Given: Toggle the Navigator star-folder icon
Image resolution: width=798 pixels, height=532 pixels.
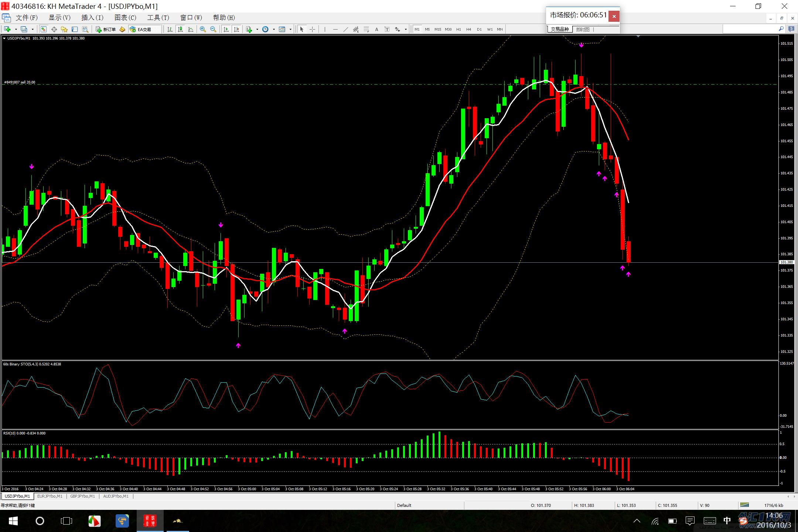Looking at the screenshot, I should [x=64, y=29].
